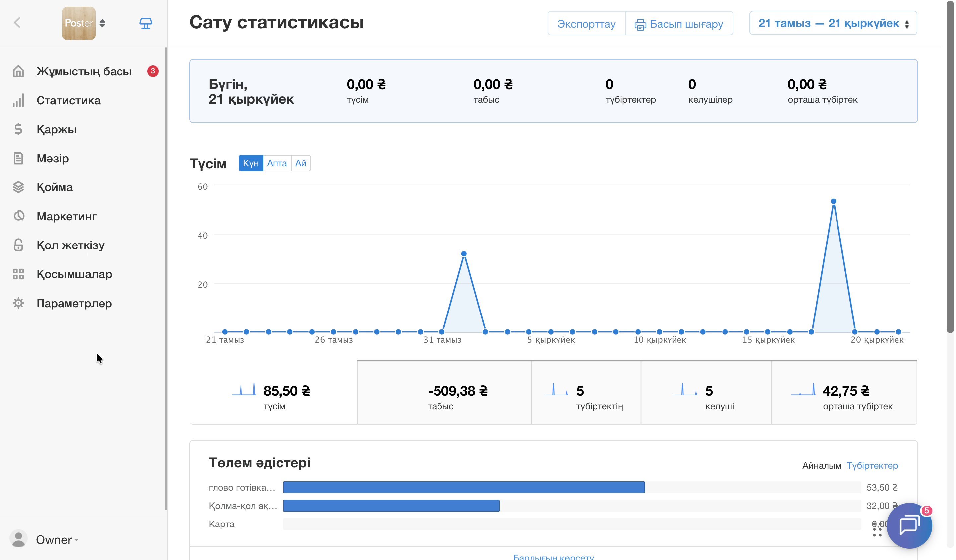Open the Poster account logo thumbnail
The height and width of the screenshot is (560, 956).
point(79,23)
